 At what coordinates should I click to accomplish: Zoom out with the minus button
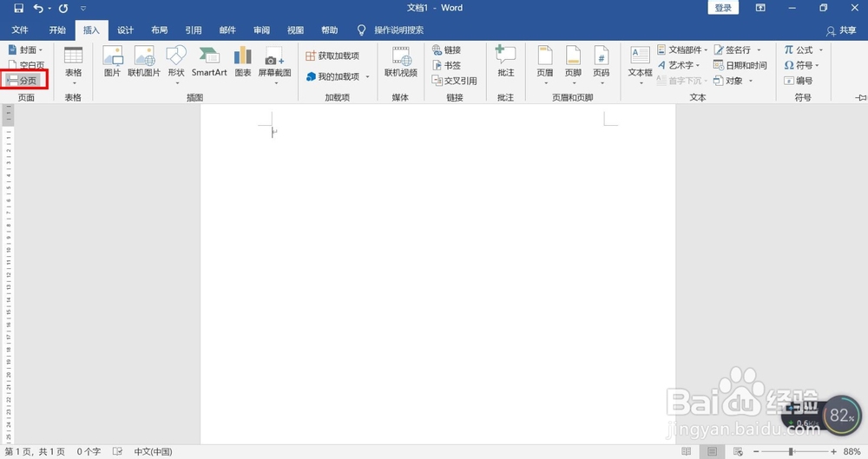pyautogui.click(x=756, y=452)
